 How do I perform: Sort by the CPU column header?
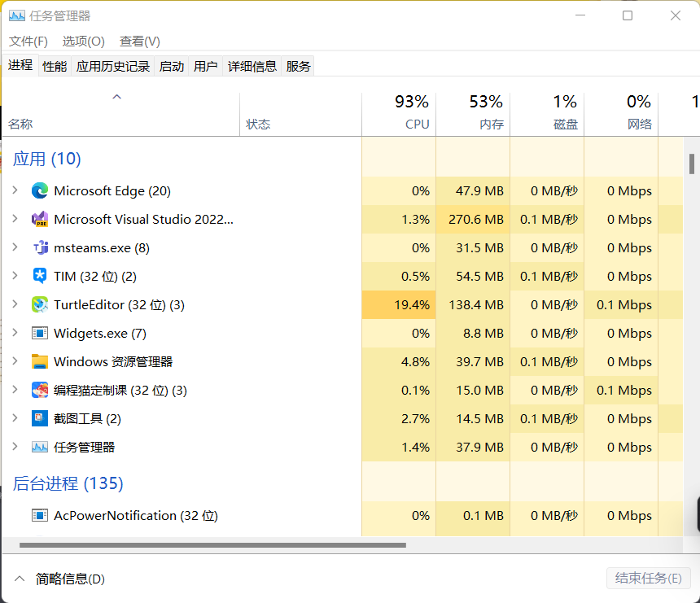399,114
